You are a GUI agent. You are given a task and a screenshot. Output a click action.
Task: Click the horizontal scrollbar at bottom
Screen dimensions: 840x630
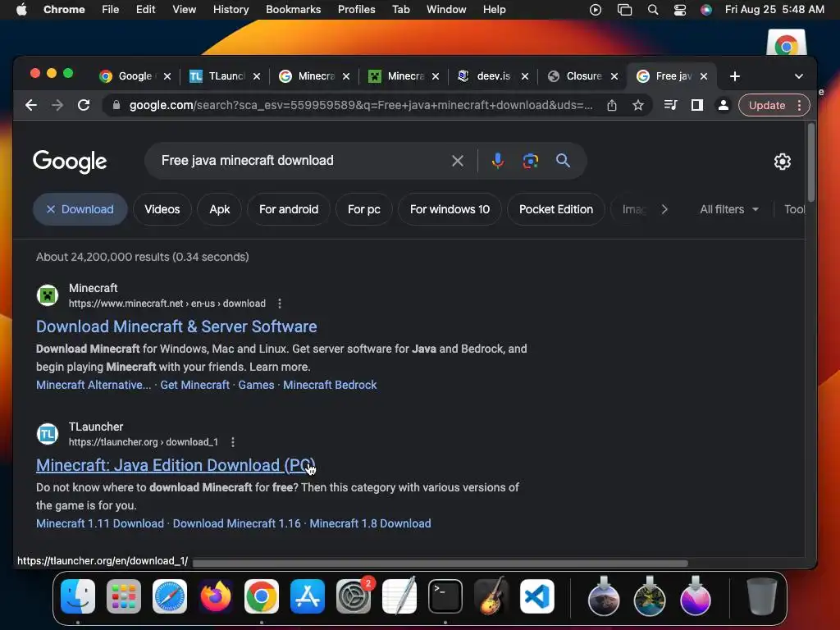(441, 564)
